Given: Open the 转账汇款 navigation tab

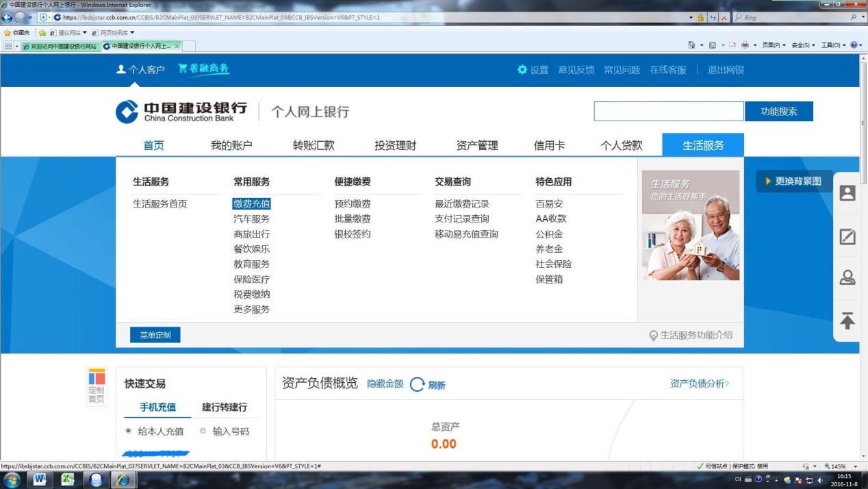Looking at the screenshot, I should tap(314, 145).
